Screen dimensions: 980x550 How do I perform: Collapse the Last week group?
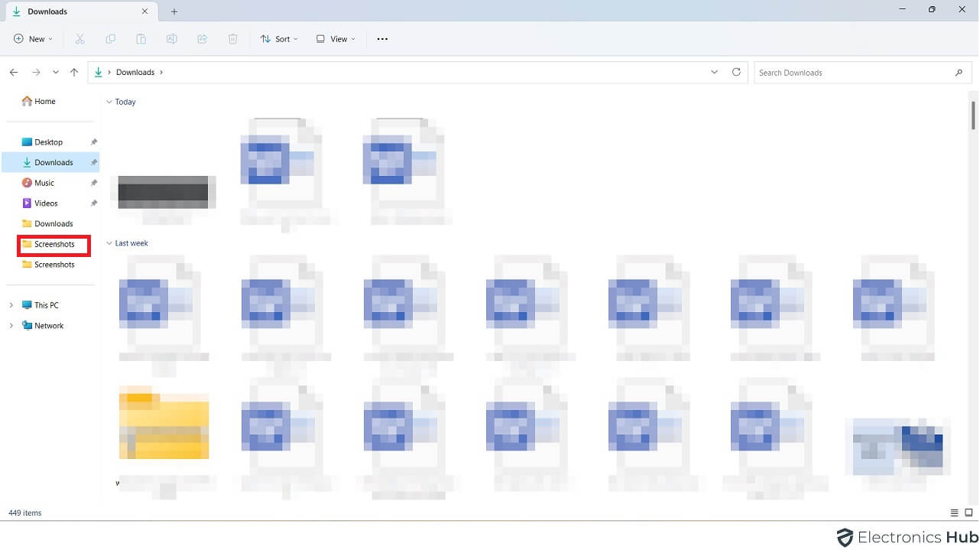[109, 243]
